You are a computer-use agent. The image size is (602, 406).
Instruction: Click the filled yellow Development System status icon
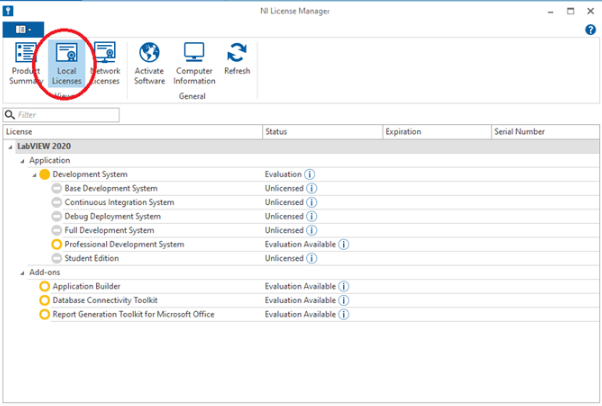point(45,174)
